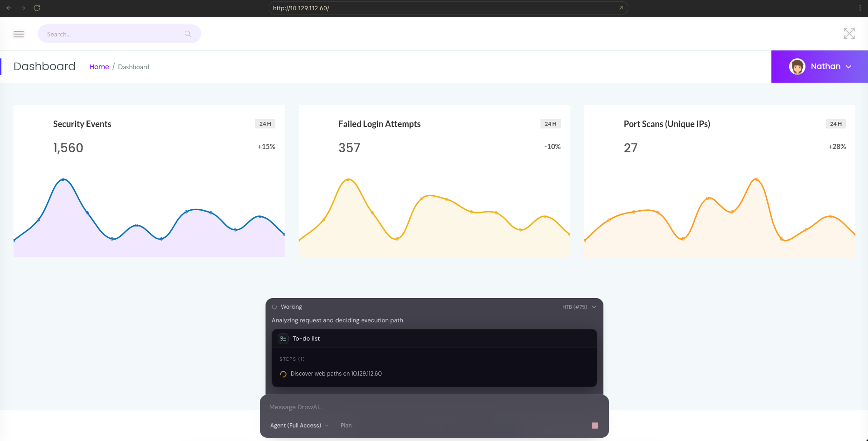This screenshot has width=868, height=441.
Task: Click the Message DrowAI... input box
Action: tap(434, 407)
